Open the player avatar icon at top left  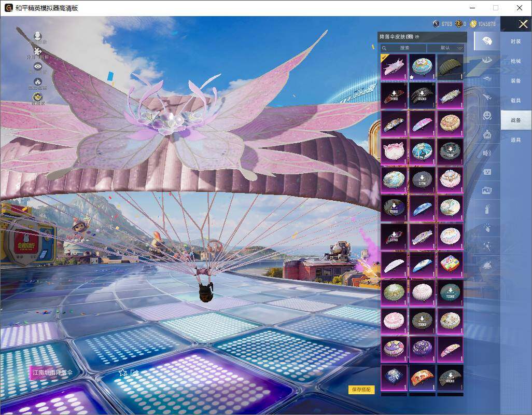click(x=38, y=36)
